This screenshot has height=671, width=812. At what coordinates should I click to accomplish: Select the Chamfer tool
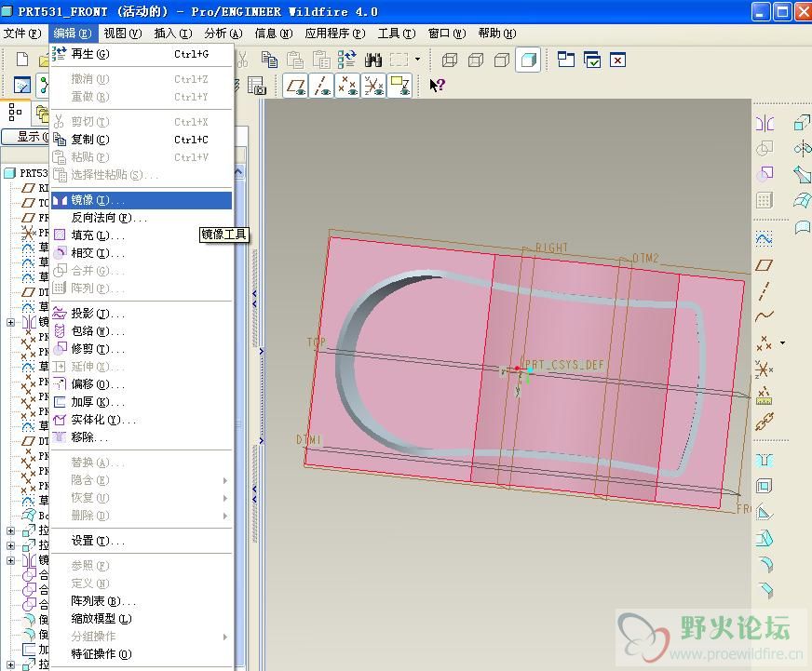[x=765, y=590]
